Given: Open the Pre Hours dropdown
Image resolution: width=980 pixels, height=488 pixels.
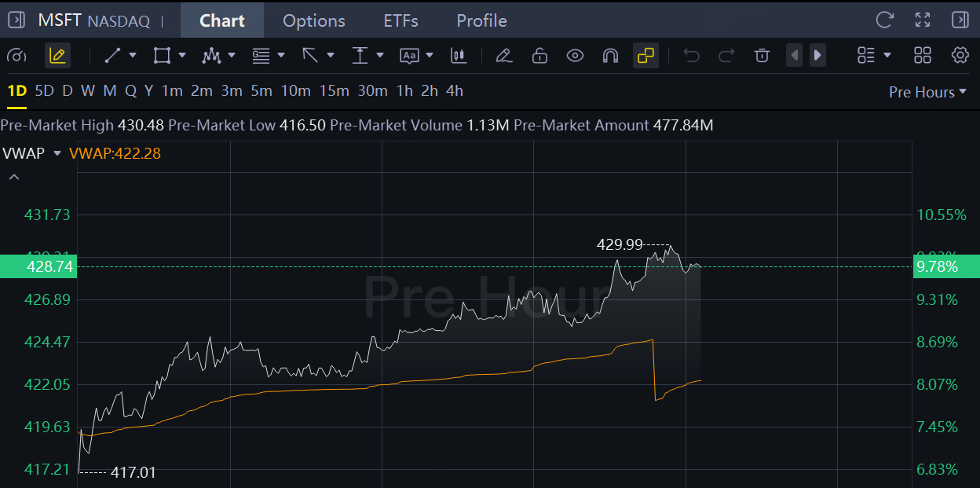Looking at the screenshot, I should (x=927, y=92).
